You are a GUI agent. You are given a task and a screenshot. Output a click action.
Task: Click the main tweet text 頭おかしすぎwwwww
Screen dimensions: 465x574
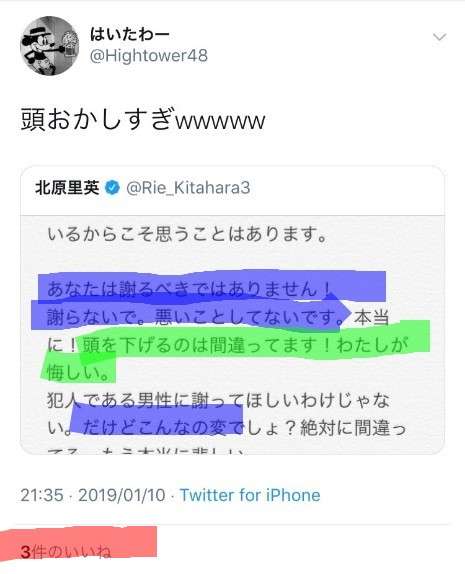pos(143,120)
